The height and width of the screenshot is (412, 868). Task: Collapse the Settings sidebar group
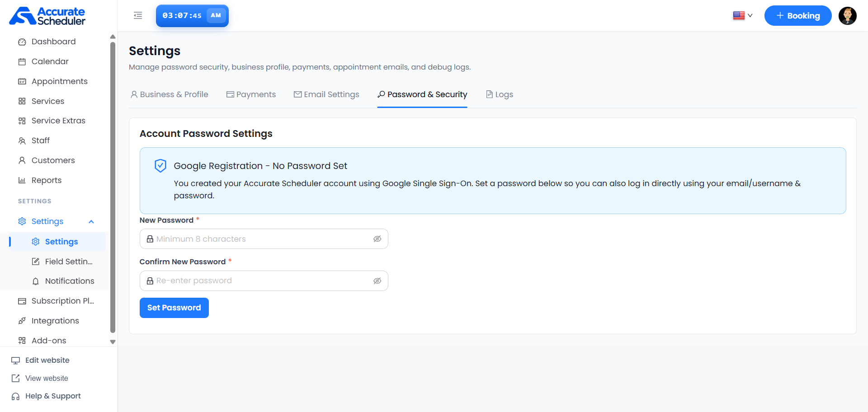point(91,221)
